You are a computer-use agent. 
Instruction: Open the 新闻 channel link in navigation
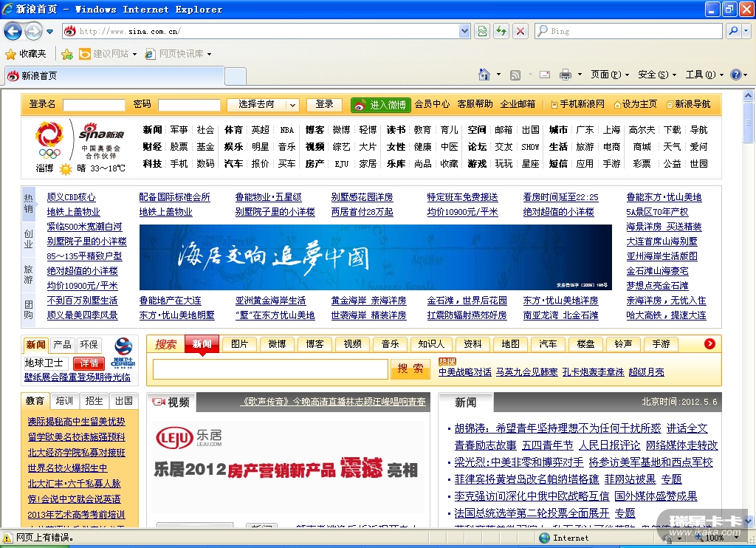152,130
